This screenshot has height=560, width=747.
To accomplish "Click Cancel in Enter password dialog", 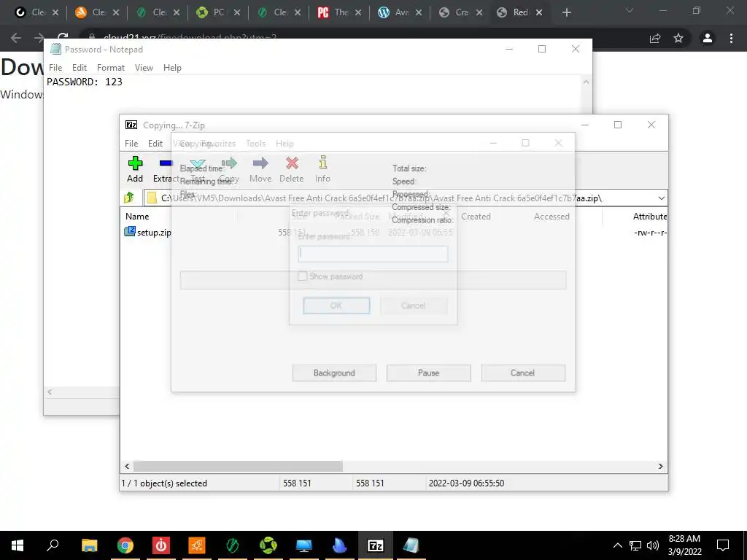I will 413,306.
